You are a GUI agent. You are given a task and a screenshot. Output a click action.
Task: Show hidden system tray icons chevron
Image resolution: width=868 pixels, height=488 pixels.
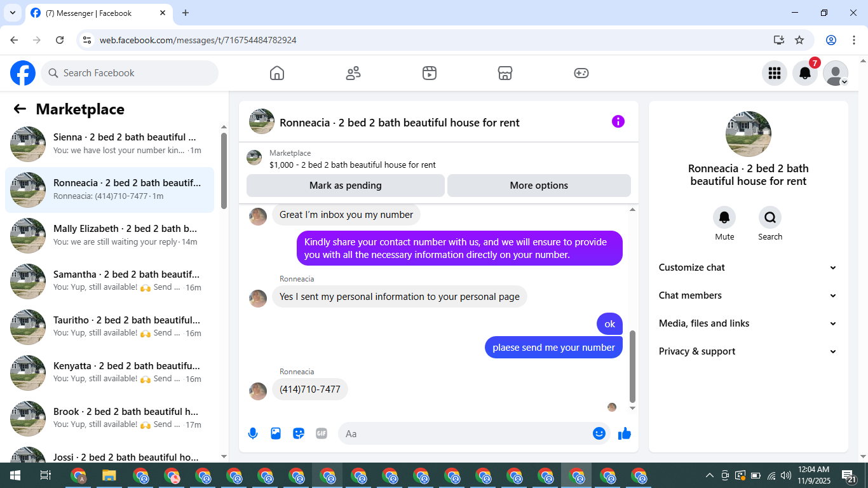tap(710, 475)
